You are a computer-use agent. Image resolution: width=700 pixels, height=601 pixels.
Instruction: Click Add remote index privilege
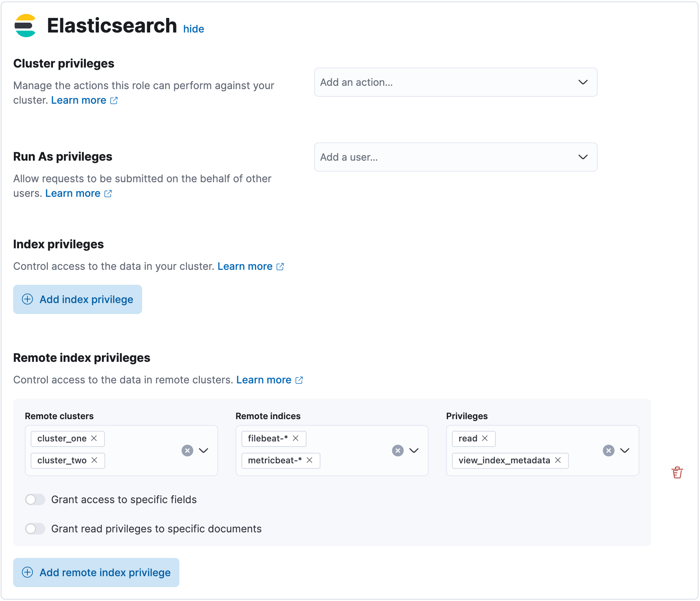(x=96, y=573)
